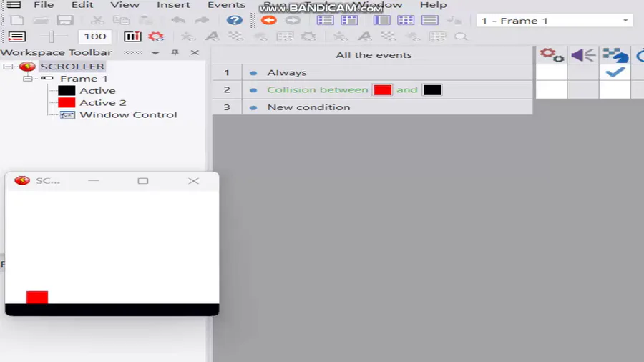
Task: Click Always row cell under gears column
Action: (x=551, y=72)
